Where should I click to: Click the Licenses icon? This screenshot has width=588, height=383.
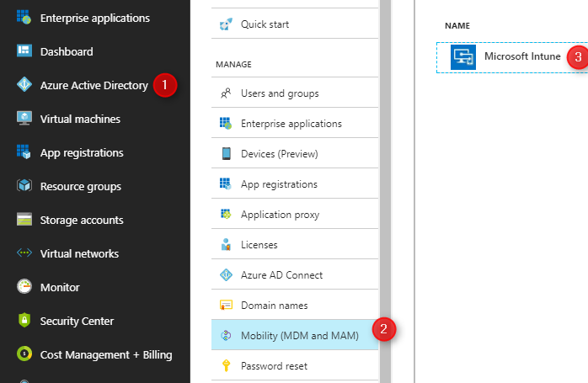click(x=226, y=244)
